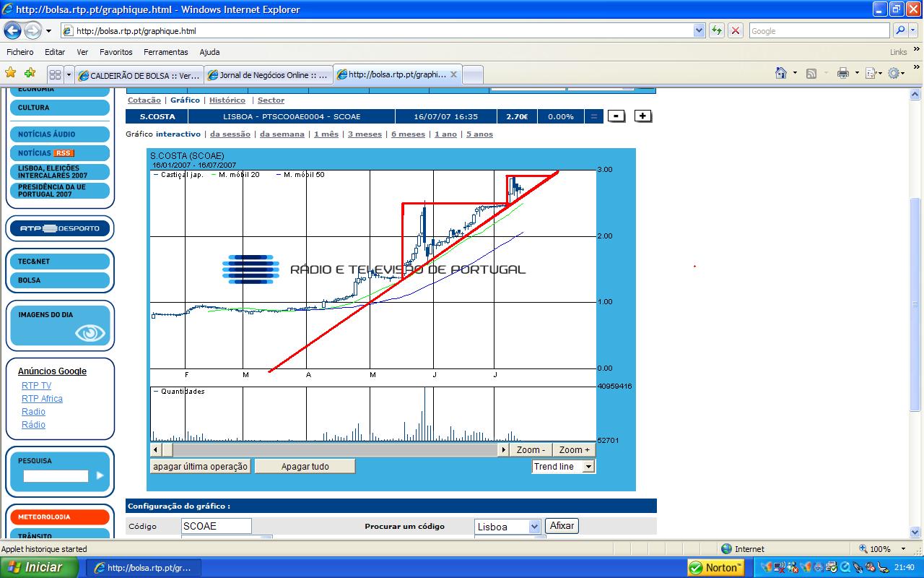The height and width of the screenshot is (578, 924).
Task: Go back with the browser Back arrow
Action: (x=13, y=30)
